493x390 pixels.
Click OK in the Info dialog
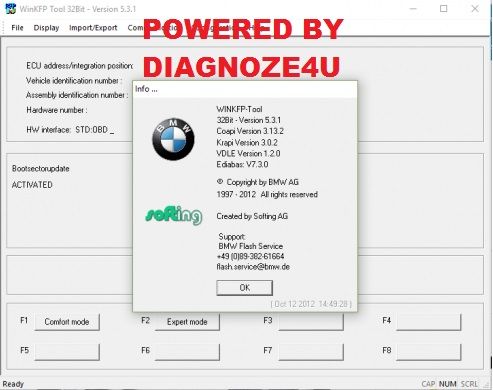point(244,288)
